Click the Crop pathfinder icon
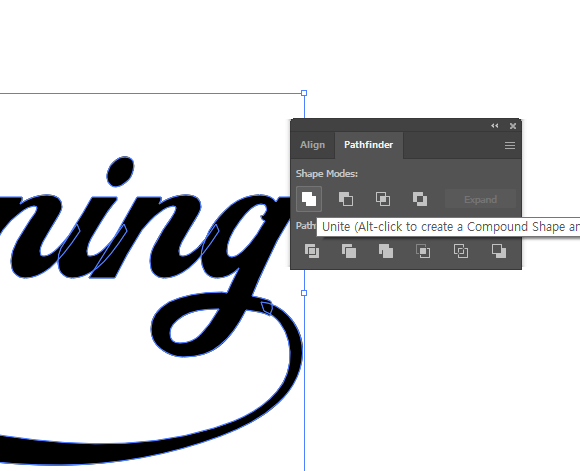 pos(423,251)
